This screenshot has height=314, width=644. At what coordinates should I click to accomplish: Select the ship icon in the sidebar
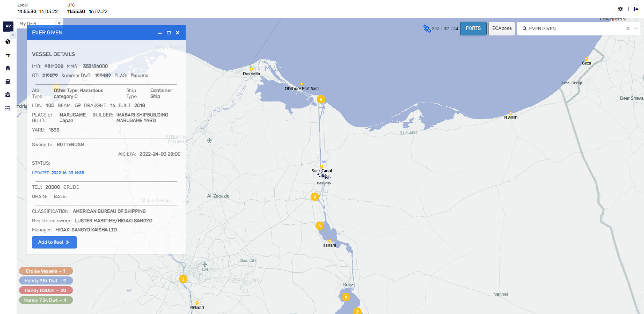[8, 82]
